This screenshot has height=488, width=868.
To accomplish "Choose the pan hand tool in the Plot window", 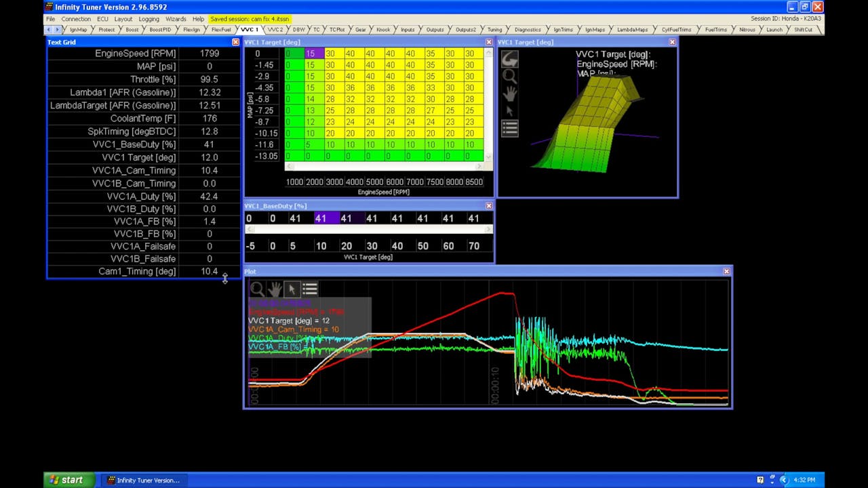I will [275, 289].
